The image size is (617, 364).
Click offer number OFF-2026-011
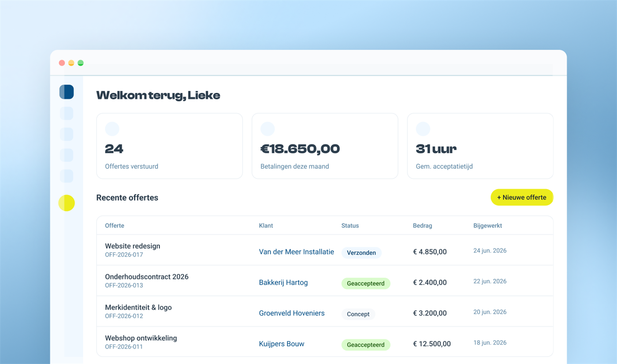coord(124,347)
